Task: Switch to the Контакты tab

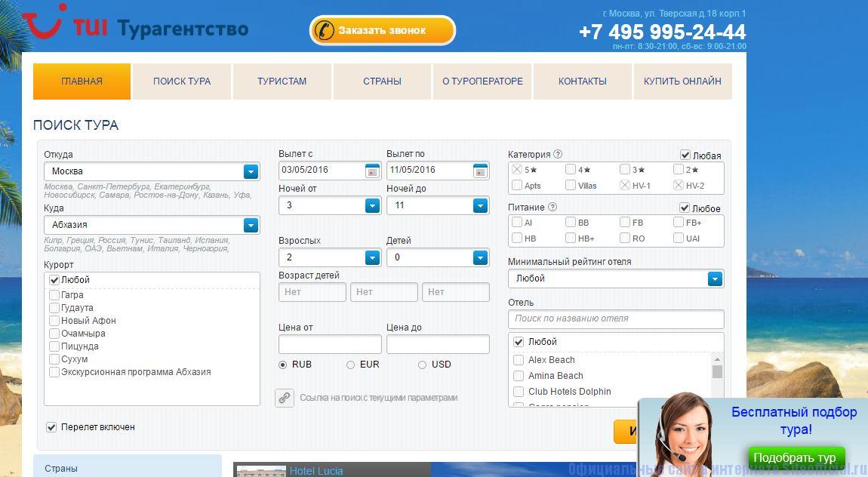Action: [582, 82]
